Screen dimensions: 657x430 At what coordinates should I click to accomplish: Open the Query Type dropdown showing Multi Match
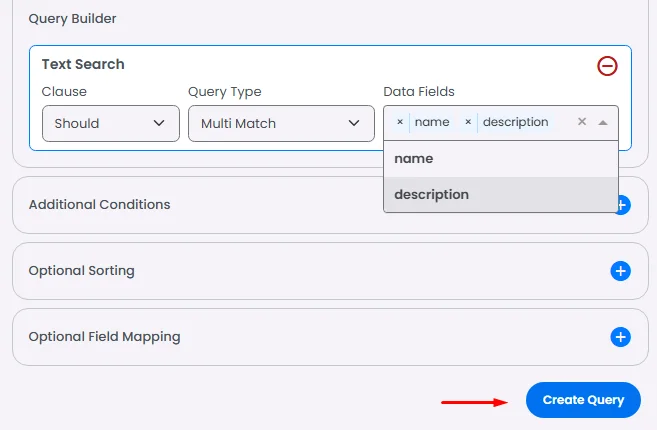[281, 123]
